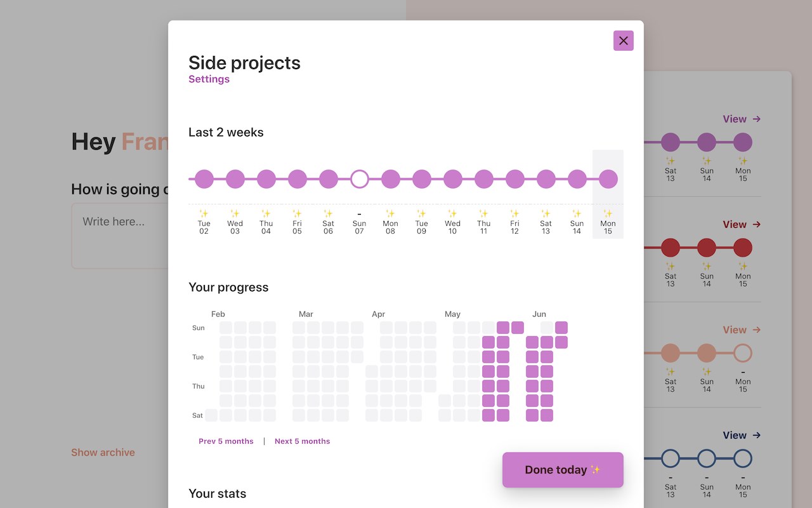Select the top purple heatmap cell under Jun

click(561, 328)
